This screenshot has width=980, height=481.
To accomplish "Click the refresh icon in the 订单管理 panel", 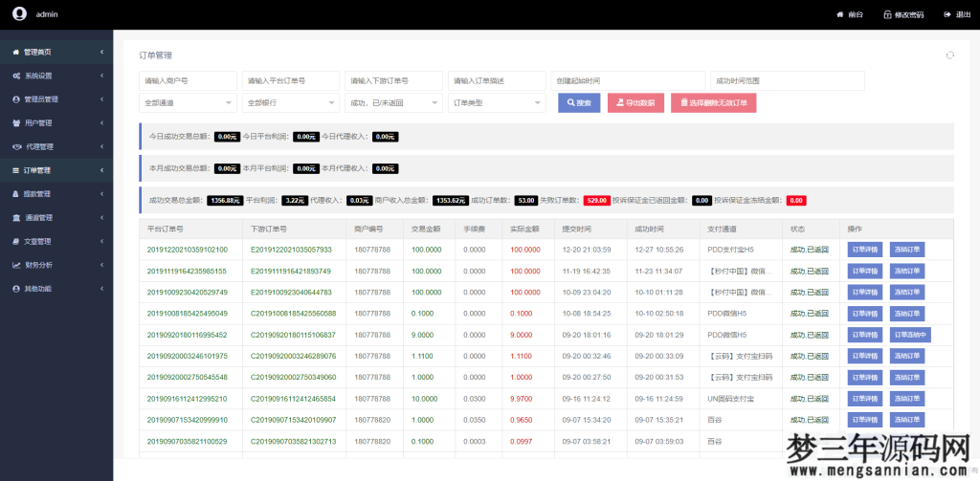I will click(949, 55).
